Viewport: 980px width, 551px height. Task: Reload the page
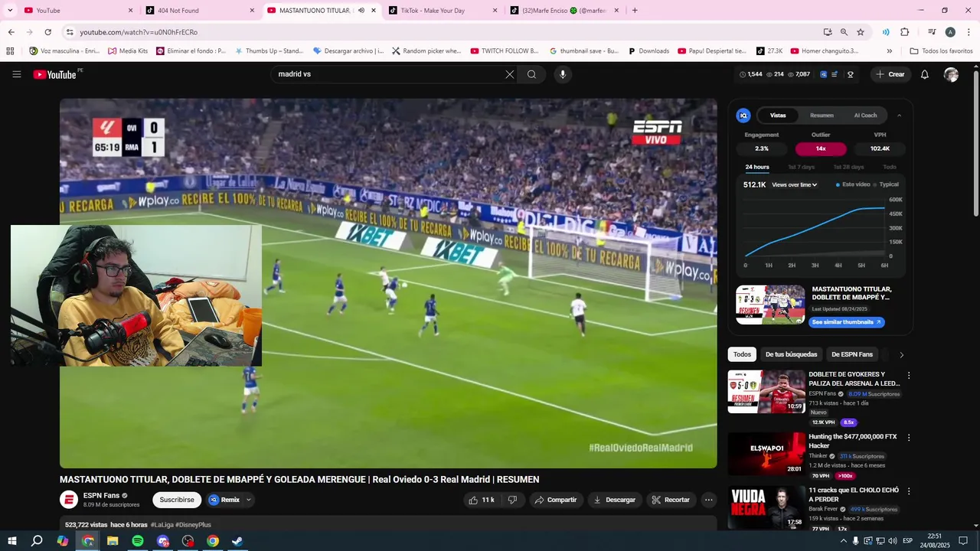(x=47, y=32)
